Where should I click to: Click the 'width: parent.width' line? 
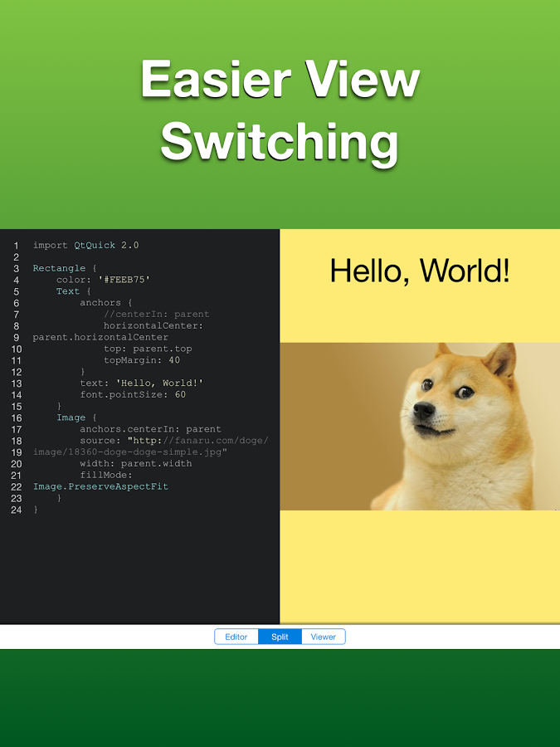tap(136, 463)
